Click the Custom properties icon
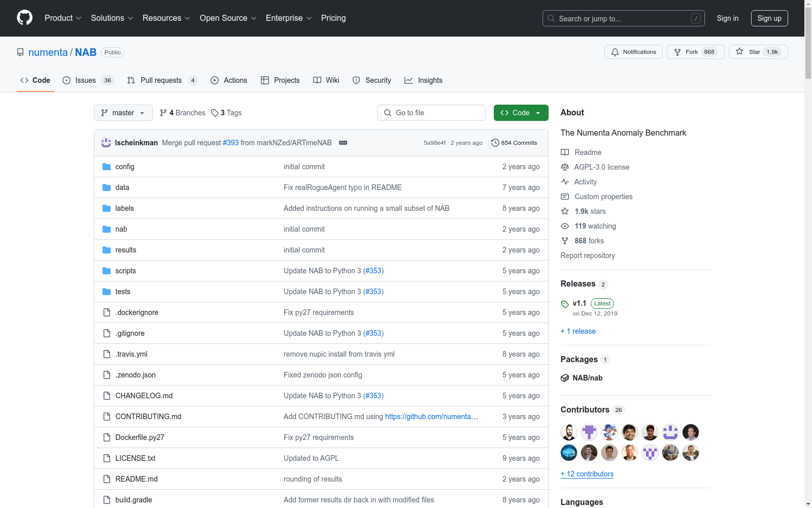The width and height of the screenshot is (812, 508). click(565, 197)
